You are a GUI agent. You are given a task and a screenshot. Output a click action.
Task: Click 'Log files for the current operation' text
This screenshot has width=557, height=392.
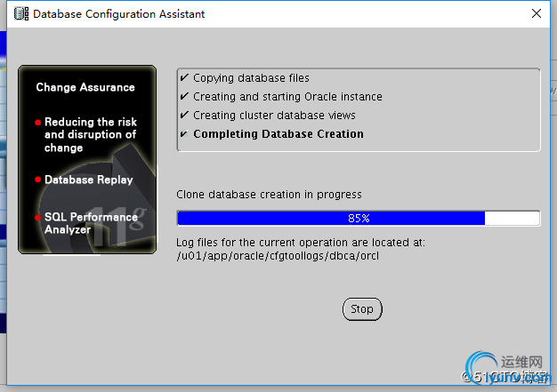301,243
